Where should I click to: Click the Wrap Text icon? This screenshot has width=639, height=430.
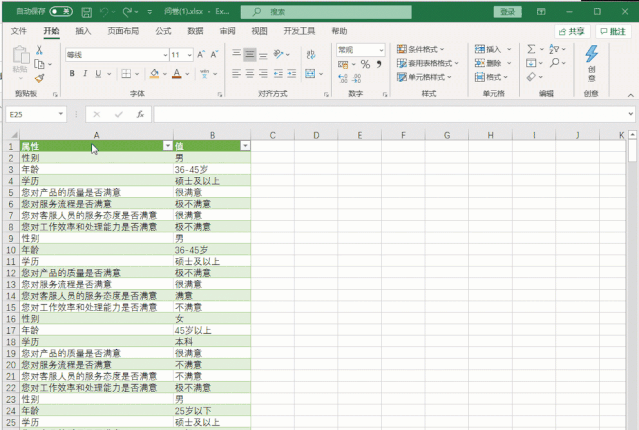pyautogui.click(x=311, y=55)
